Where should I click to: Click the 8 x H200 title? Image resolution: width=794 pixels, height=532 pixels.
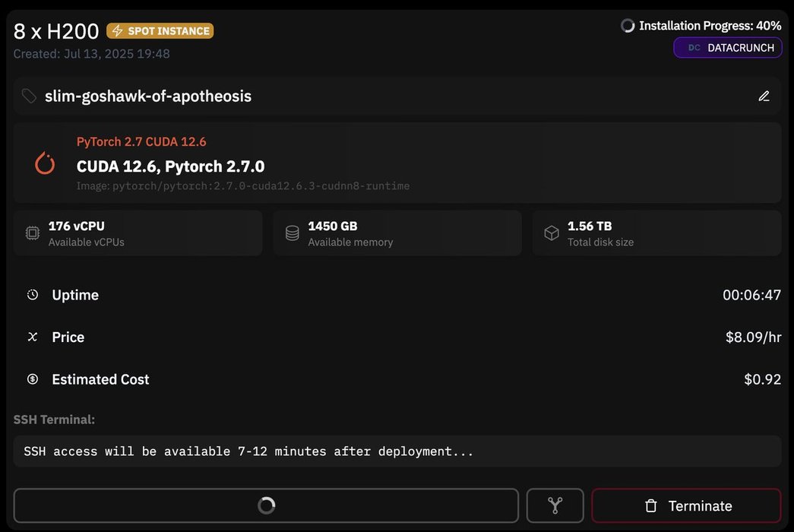(x=56, y=31)
